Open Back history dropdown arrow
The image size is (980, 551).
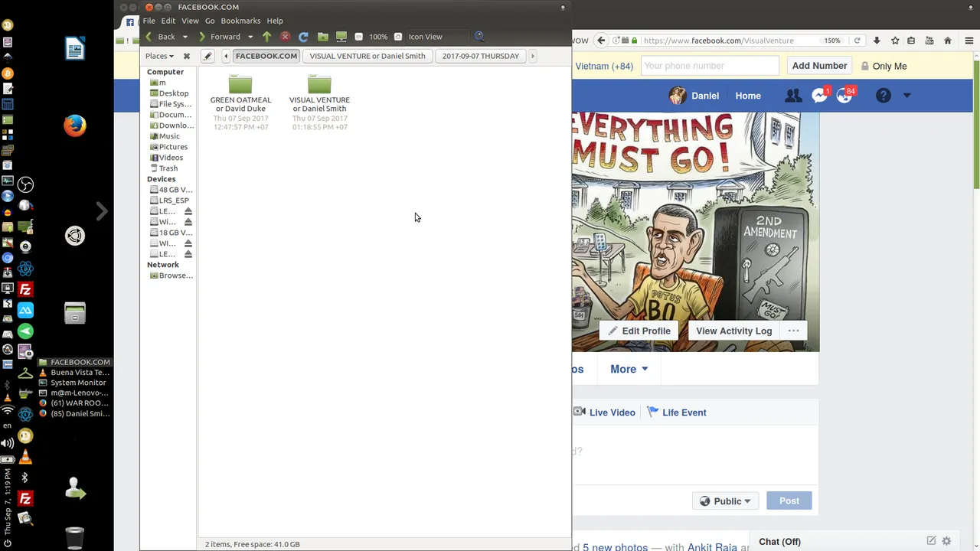tap(185, 37)
